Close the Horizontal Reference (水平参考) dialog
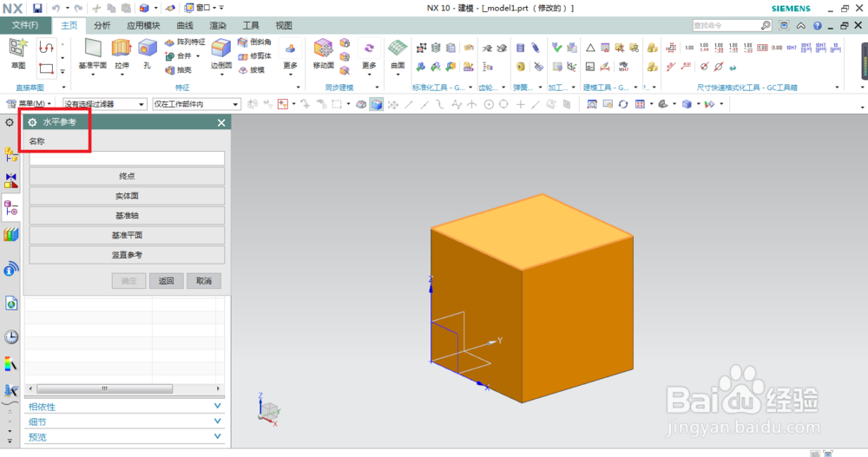868x457 pixels. point(221,122)
